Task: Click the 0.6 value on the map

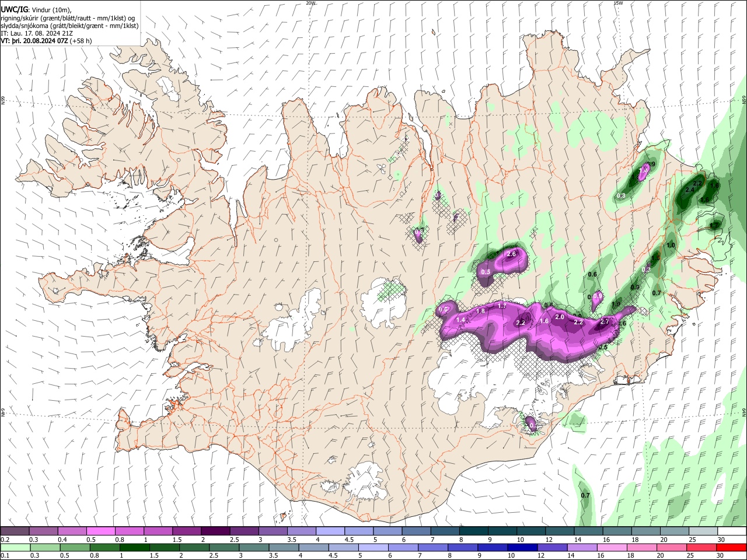Action: [592, 274]
